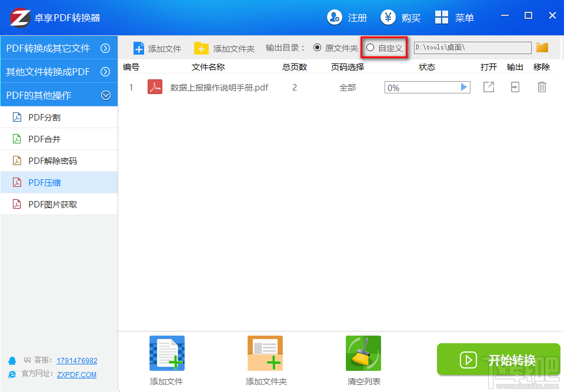Image resolution: width=564 pixels, height=392 pixels.
Task: Click the yellow 添加文件夹 icon in top toolbar
Action: pos(201,48)
